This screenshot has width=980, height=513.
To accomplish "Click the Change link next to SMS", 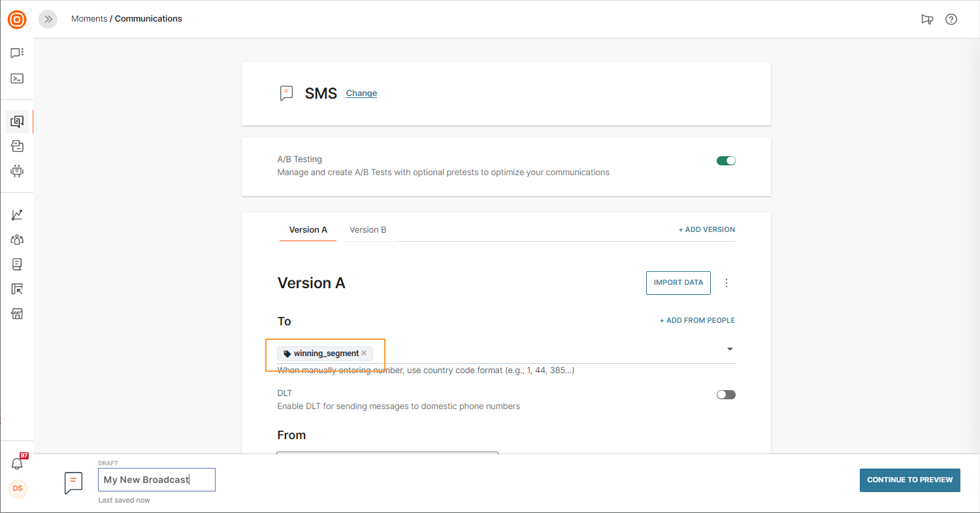I will (x=361, y=93).
